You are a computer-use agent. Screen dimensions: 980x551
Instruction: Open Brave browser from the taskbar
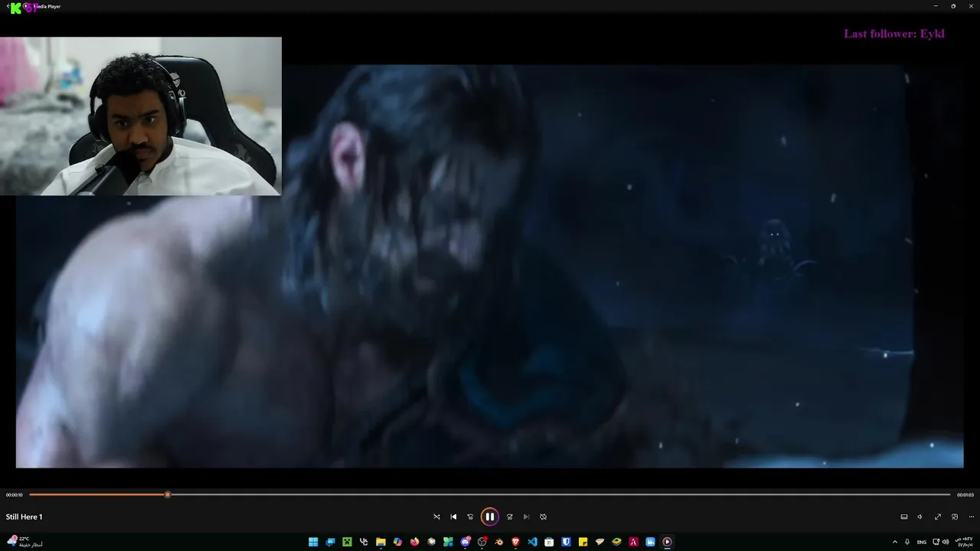515,542
